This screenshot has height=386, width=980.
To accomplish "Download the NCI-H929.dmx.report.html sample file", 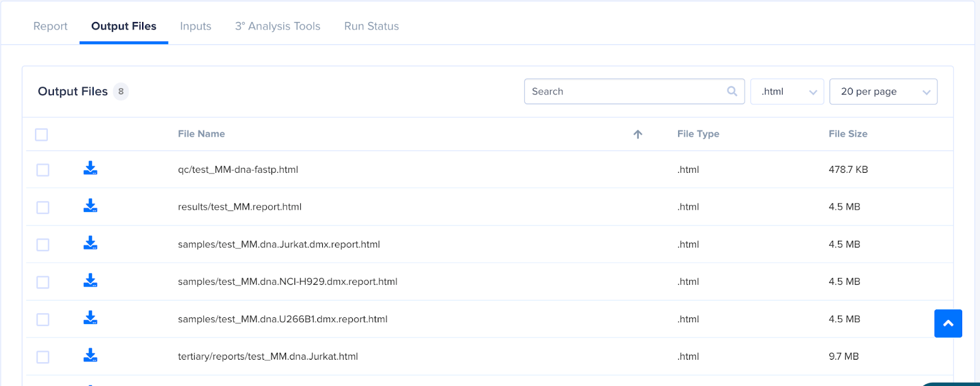I will (91, 281).
